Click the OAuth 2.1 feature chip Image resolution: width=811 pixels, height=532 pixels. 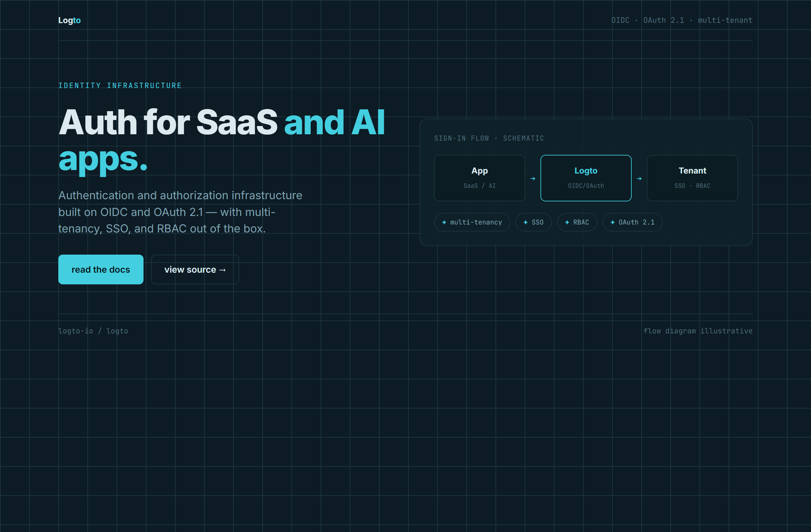(x=632, y=222)
